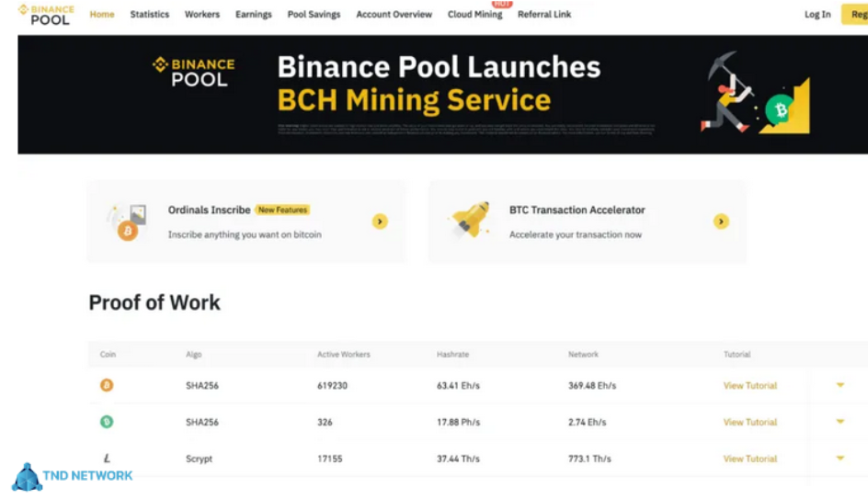The height and width of the screenshot is (499, 868).
Task: Click the rocket icon on Accelerator card
Action: click(469, 221)
